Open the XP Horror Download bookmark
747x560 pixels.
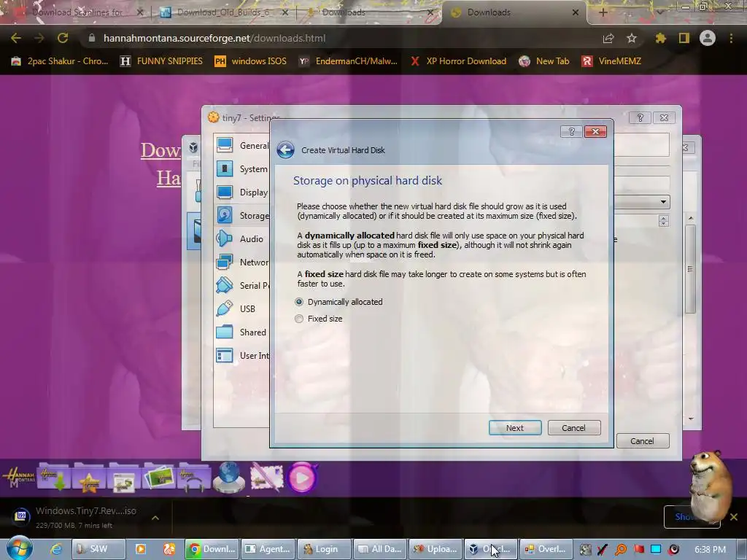point(459,61)
